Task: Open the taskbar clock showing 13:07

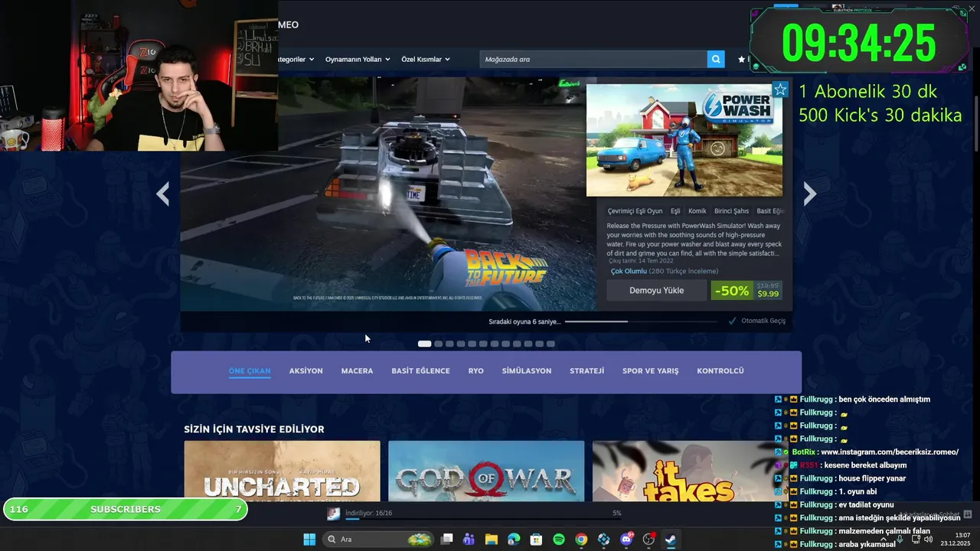Action: (957, 540)
